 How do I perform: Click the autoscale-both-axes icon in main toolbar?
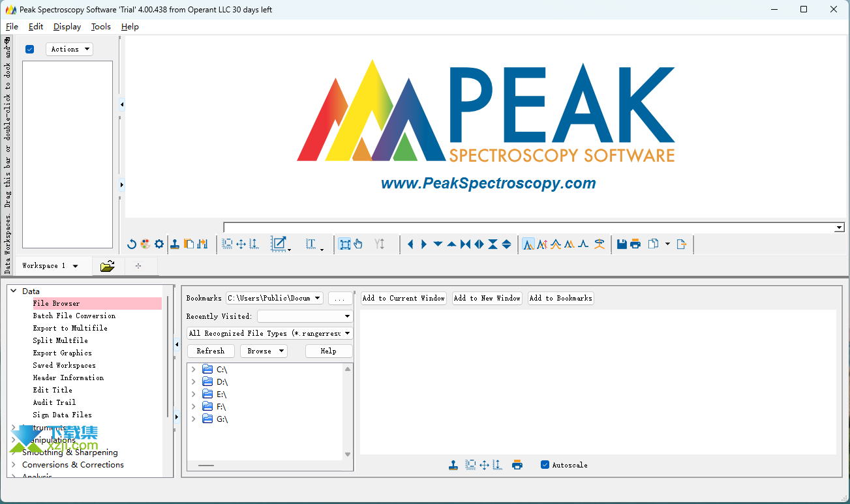tap(227, 244)
